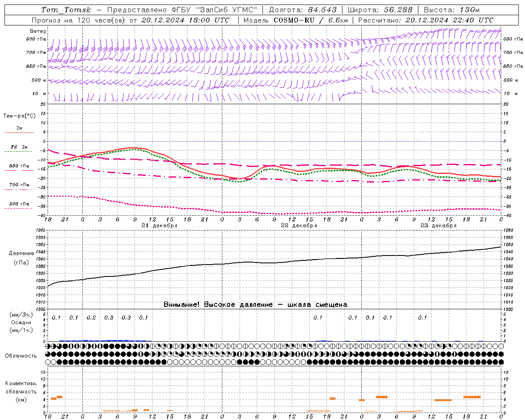The height and width of the screenshot is (420, 525).
Task: Click the latitude value "Широта: 56.288"
Action: 380,10
